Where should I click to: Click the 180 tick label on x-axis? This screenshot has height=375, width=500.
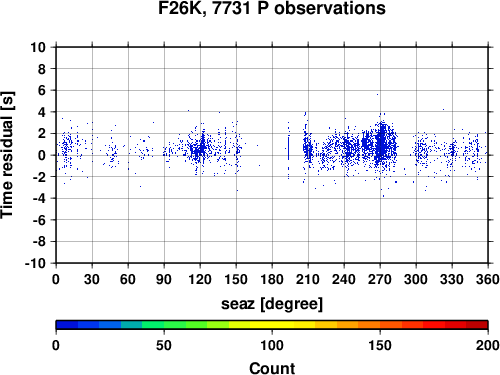click(272, 279)
